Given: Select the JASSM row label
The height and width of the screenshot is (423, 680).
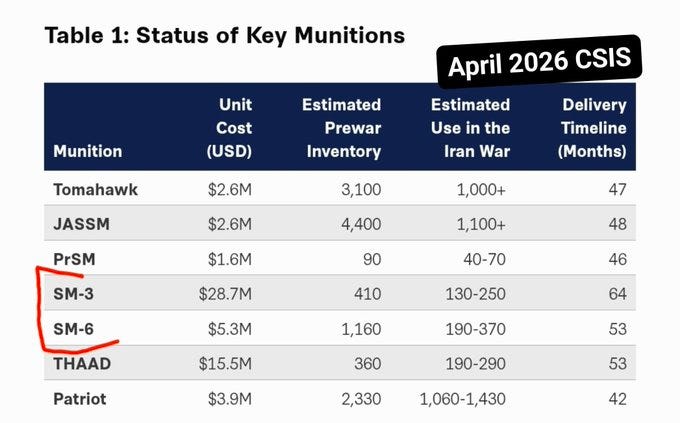Looking at the screenshot, I should (82, 224).
